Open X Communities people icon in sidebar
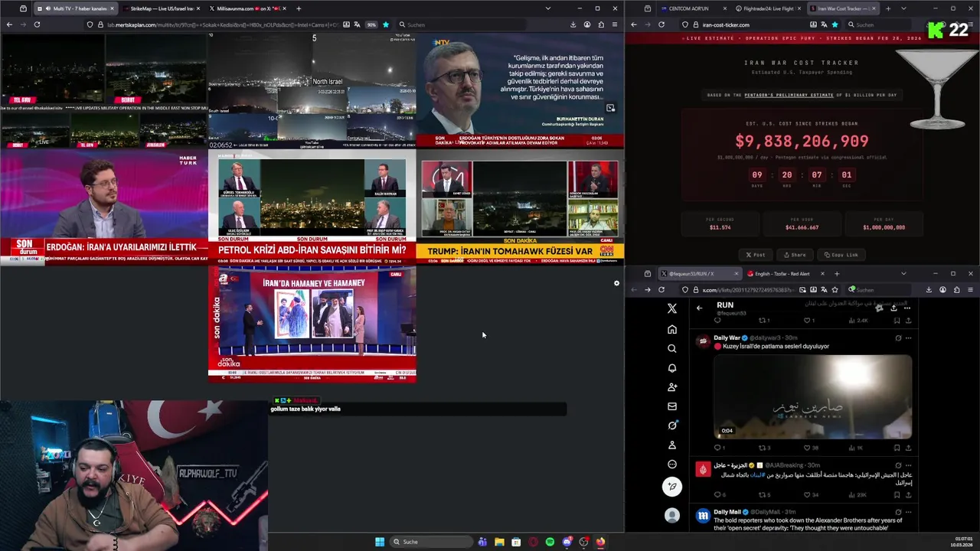The width and height of the screenshot is (980, 551). 672,387
